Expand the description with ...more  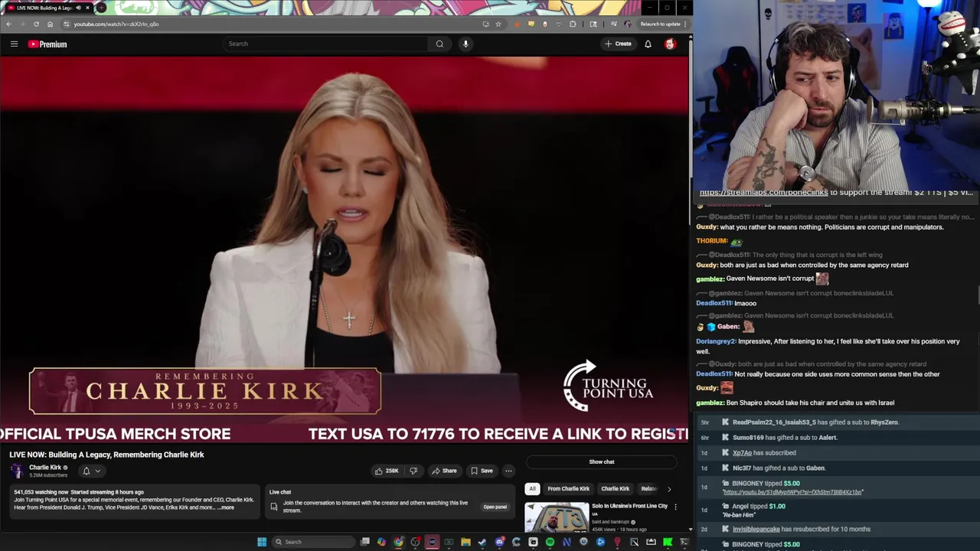[226, 507]
